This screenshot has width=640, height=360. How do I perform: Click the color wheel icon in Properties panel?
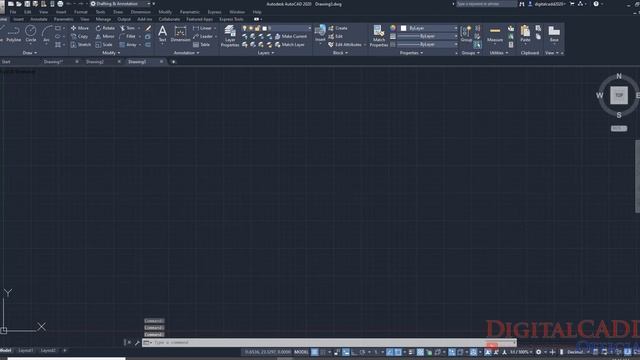[x=393, y=28]
